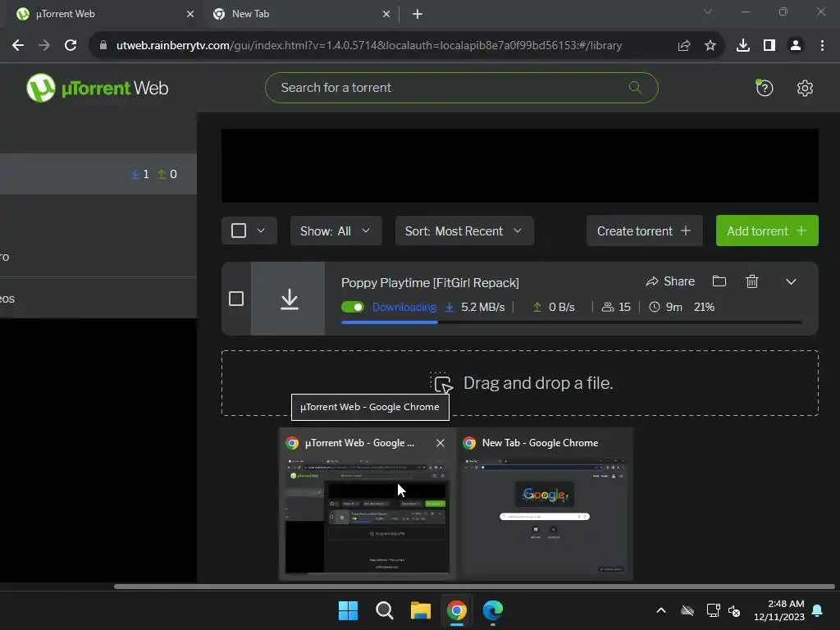The image size is (840, 630).
Task: Open Chrome downloads icon
Action: coord(743,46)
